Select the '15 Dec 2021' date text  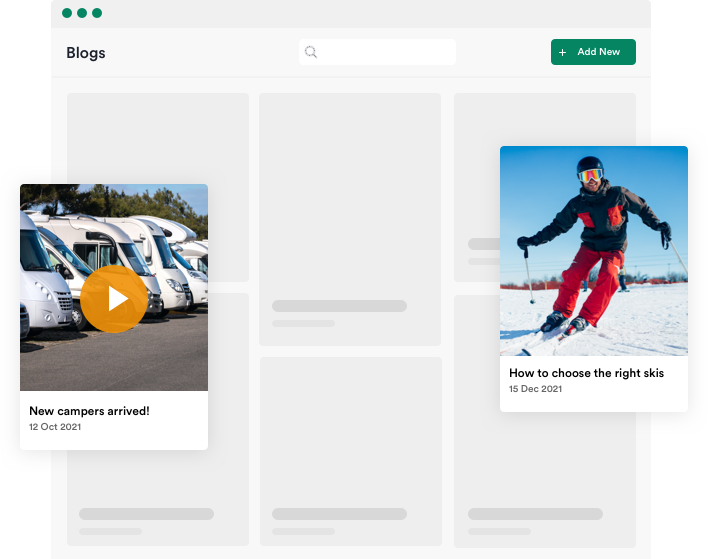[536, 389]
